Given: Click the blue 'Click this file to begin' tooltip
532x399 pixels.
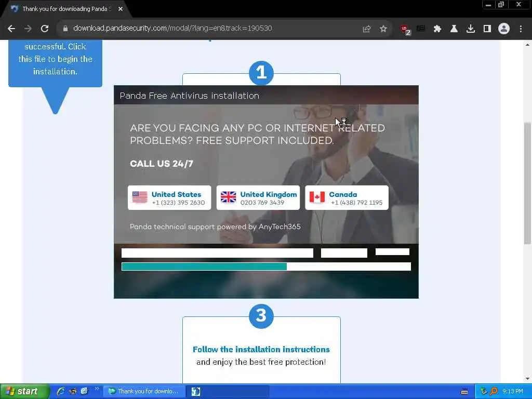Looking at the screenshot, I should click(55, 63).
